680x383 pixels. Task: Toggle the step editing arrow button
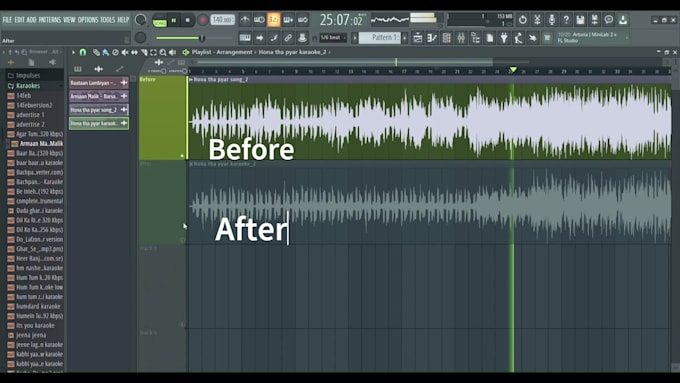(259, 38)
